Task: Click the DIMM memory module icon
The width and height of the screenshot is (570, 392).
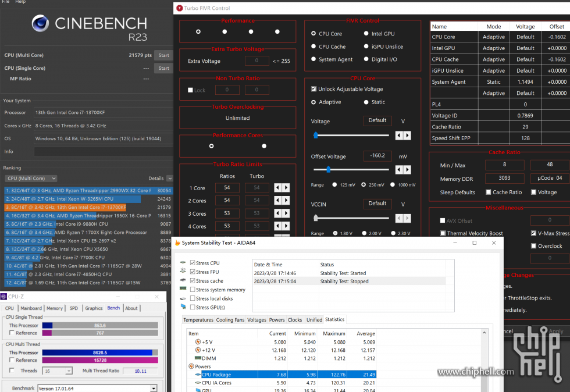Action: click(198, 358)
